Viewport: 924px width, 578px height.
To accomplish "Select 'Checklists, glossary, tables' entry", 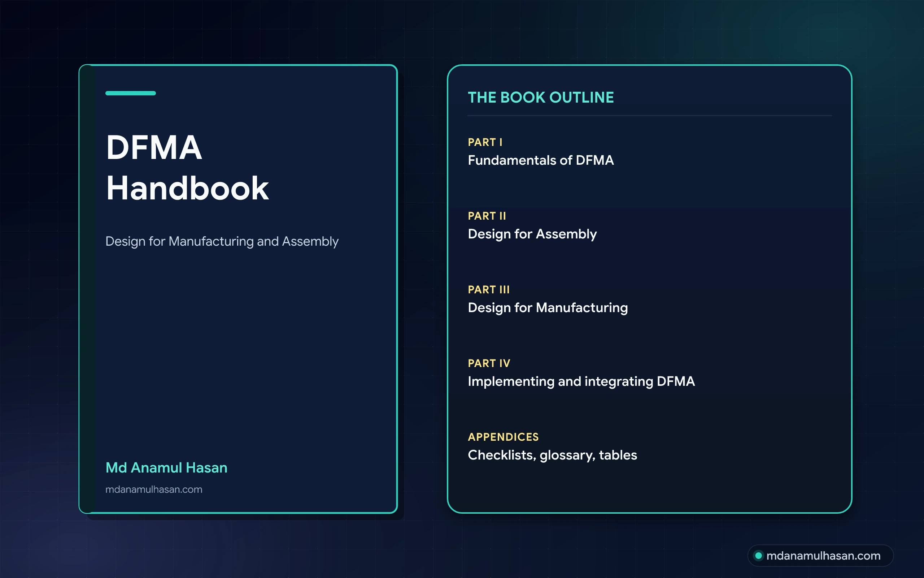I will point(553,455).
